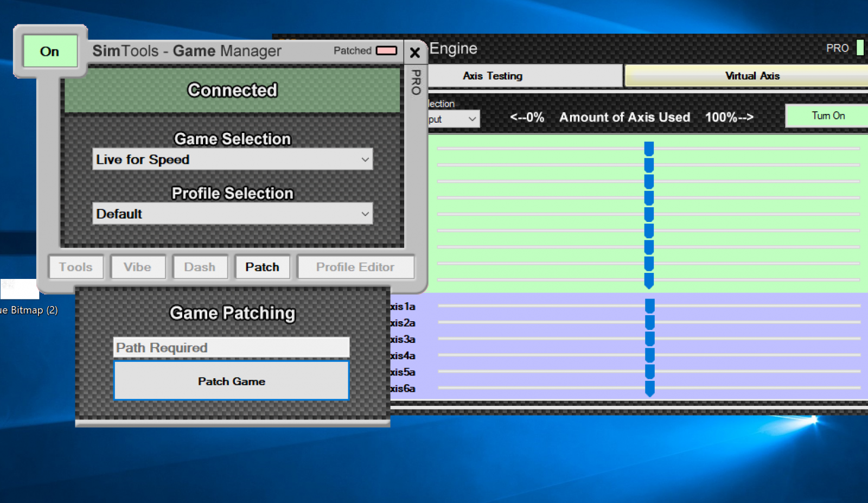This screenshot has height=503, width=868.
Task: Click the vertical PRO label on Game Manager
Action: 416,82
